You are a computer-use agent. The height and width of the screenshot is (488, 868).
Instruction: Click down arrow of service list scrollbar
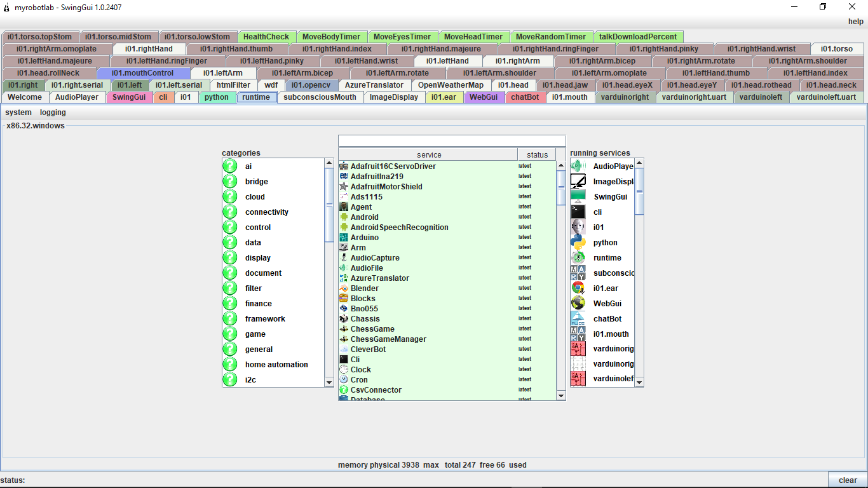(x=561, y=395)
